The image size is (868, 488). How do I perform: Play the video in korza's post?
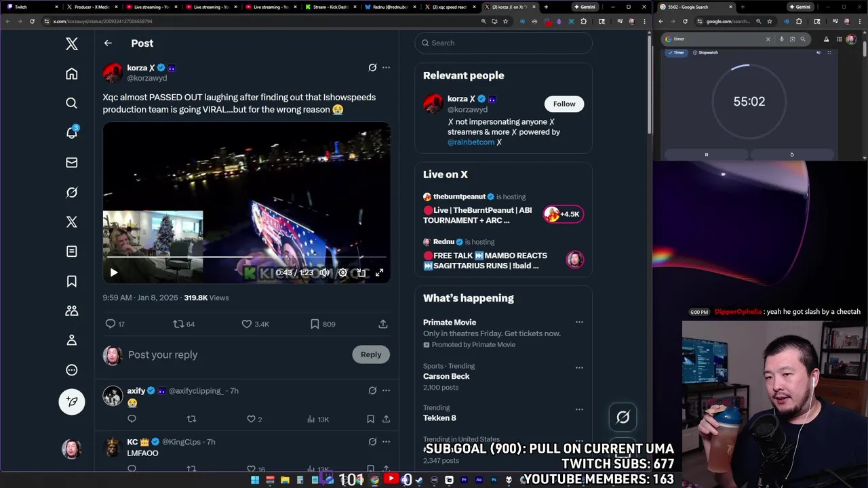[114, 272]
